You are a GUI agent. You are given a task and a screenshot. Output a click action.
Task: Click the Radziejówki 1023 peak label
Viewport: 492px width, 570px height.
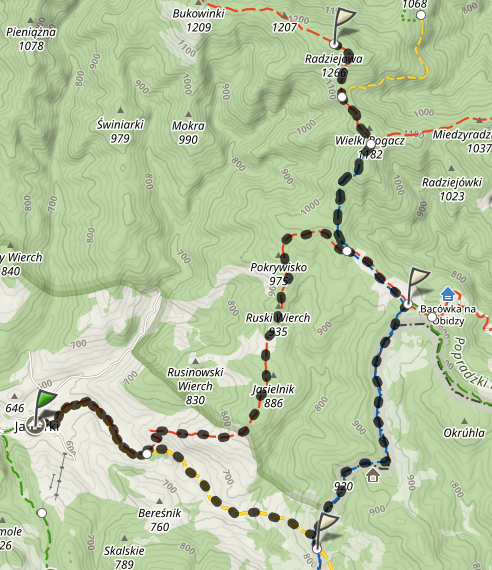[452, 189]
